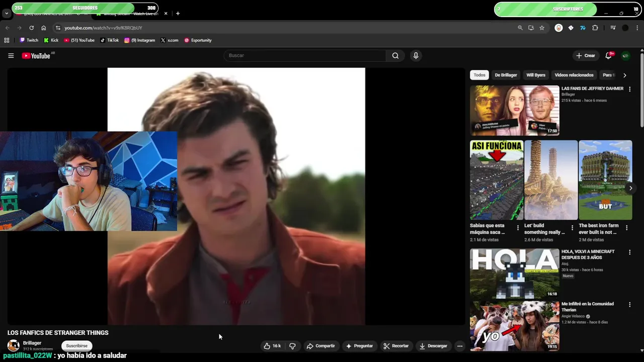Open the YouTube notifications bell

pyautogui.click(x=608, y=56)
